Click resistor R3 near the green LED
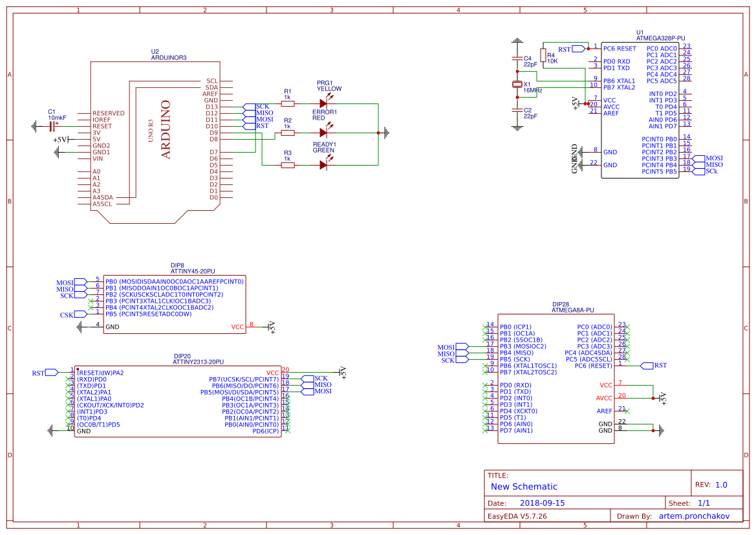Viewport: 756px width, 535px height. point(286,166)
